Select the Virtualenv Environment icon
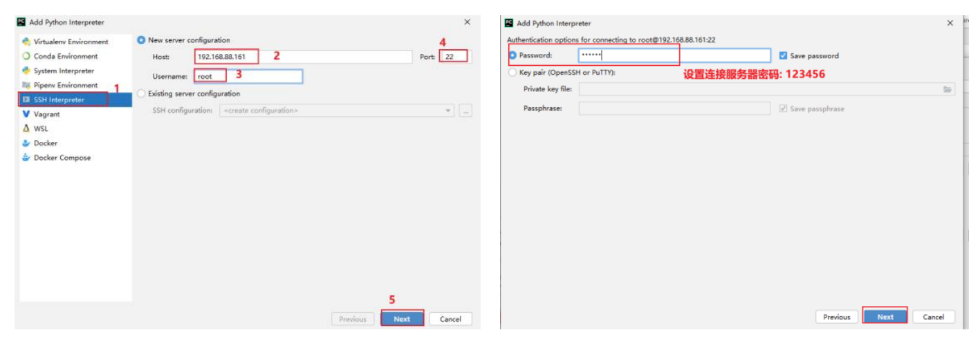Image resolution: width=980 pixels, height=337 pixels. point(26,42)
